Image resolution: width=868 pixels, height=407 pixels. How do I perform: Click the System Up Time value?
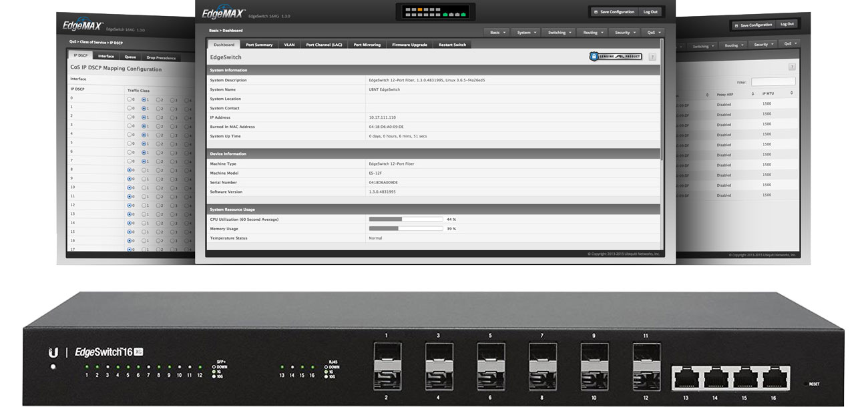click(398, 136)
